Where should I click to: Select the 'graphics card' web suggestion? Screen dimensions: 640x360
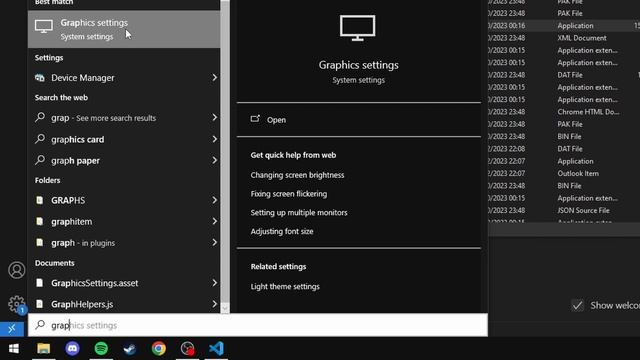[x=124, y=139]
